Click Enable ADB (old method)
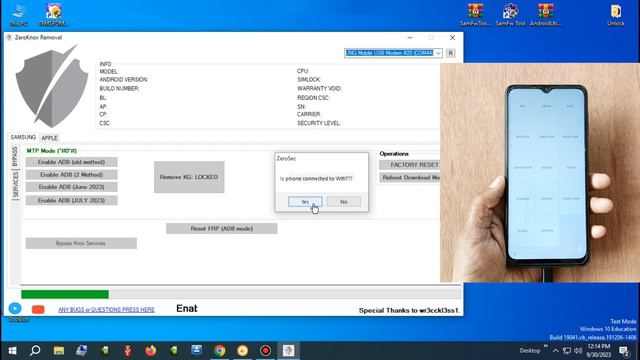The width and height of the screenshot is (640, 360). [x=71, y=162]
